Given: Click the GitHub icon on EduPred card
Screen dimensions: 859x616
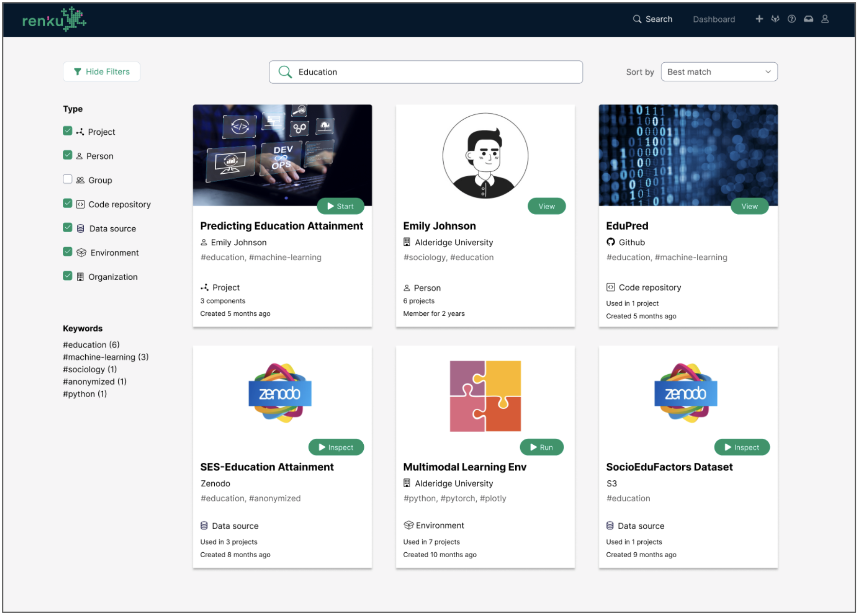Looking at the screenshot, I should tap(611, 242).
